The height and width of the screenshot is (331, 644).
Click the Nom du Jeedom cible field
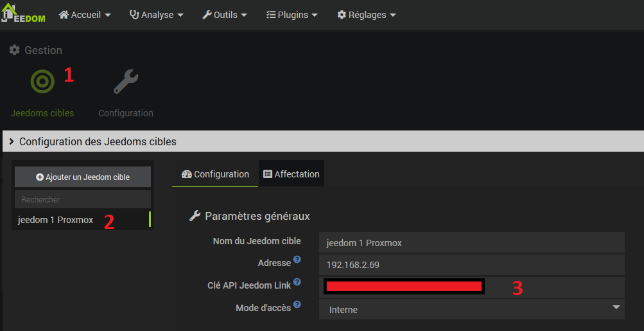pos(472,242)
